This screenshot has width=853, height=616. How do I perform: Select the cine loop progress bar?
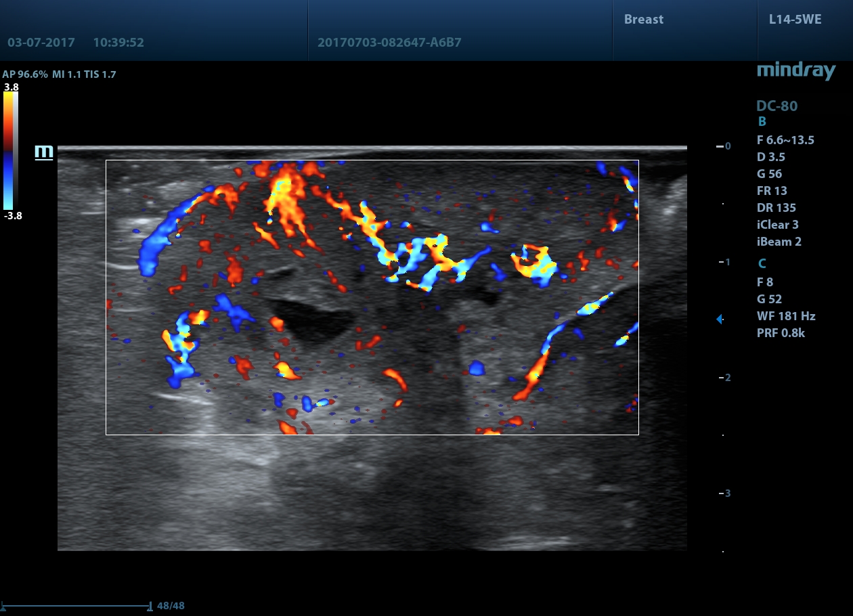[x=76, y=607]
